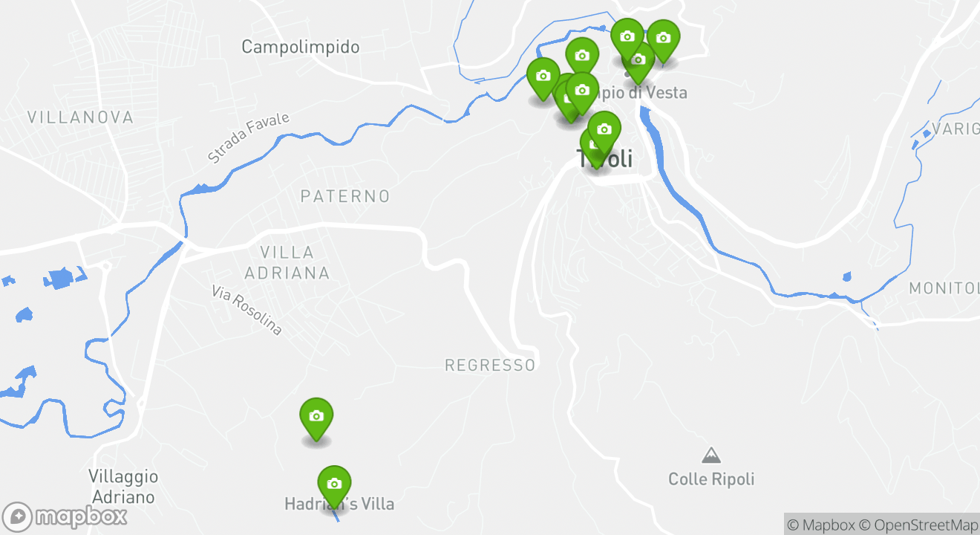Open the © Mapbox attribution link
Image resolution: width=980 pixels, height=535 pixels.
coord(820,525)
